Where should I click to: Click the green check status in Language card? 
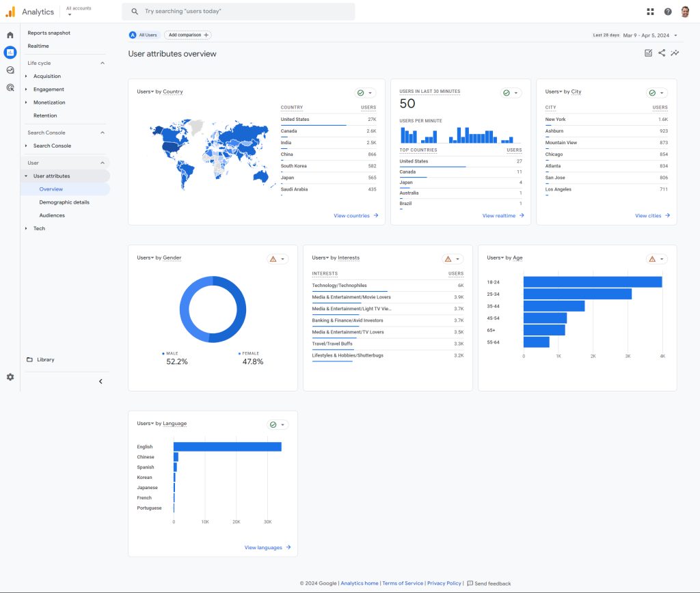[273, 425]
